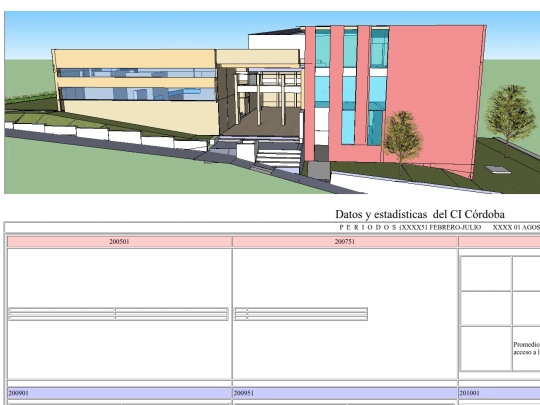Click the 201001 period cell
Screen dimensions: 540x405
[499, 393]
